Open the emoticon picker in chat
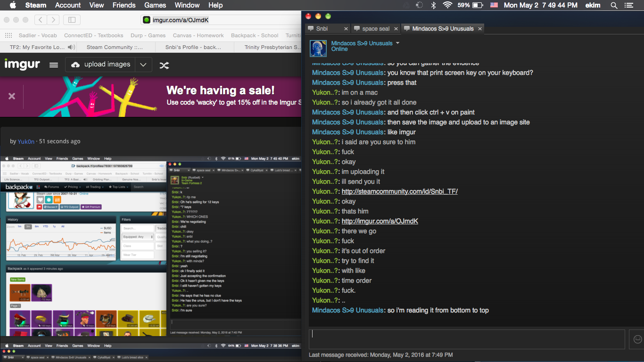The width and height of the screenshot is (644, 362). pos(637,339)
